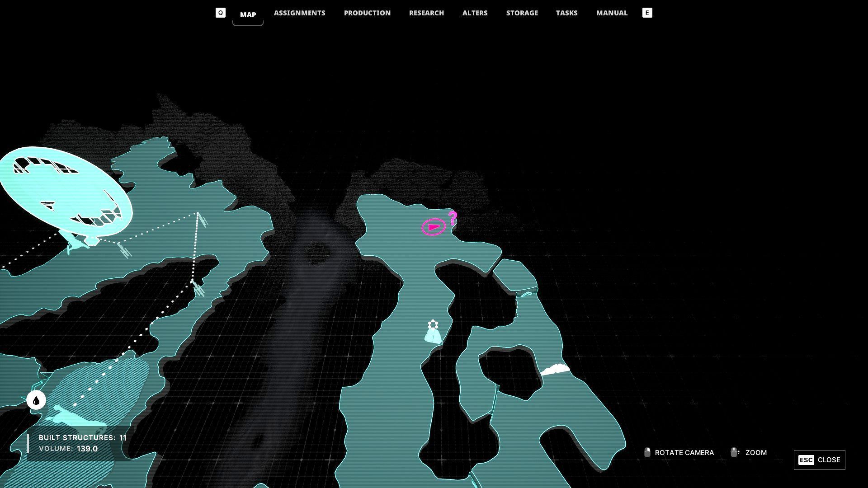Click the Q previous tab key icon
The image size is (868, 488).
(220, 13)
